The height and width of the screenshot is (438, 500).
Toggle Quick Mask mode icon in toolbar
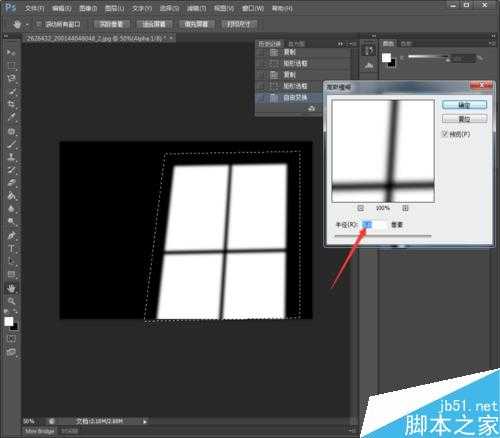coord(11,339)
